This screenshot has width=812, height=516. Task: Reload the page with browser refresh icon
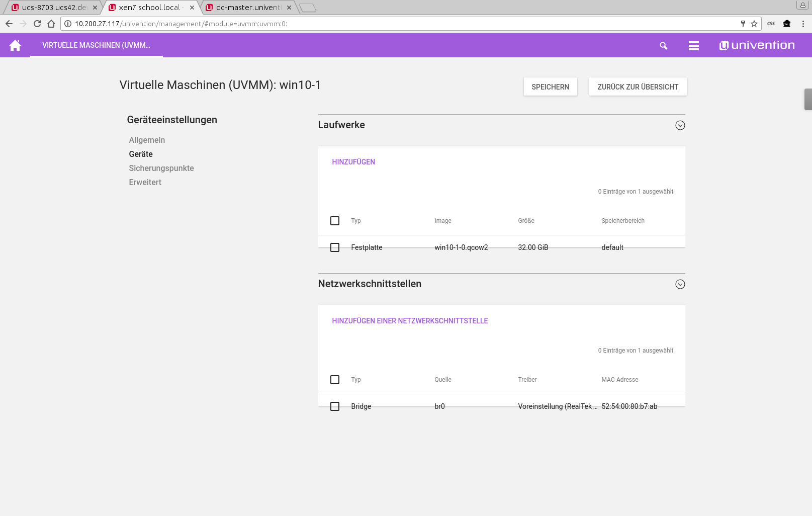[37, 24]
